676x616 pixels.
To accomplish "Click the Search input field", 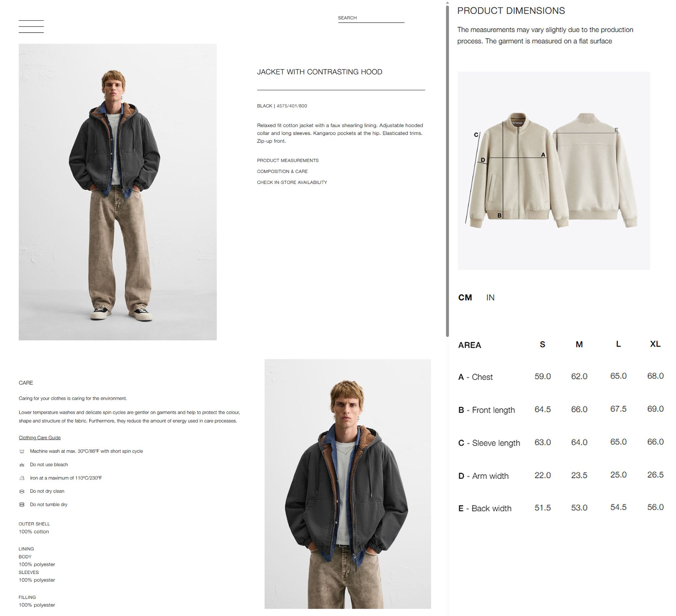I will click(371, 18).
